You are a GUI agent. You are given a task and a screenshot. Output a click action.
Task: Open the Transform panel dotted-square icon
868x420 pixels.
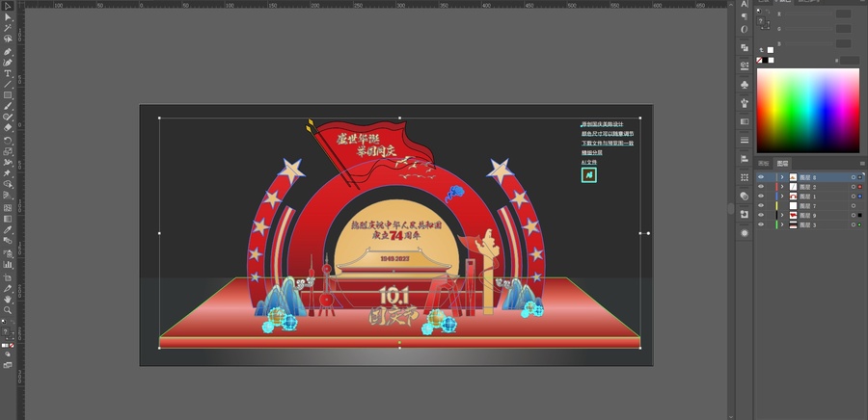tap(744, 177)
